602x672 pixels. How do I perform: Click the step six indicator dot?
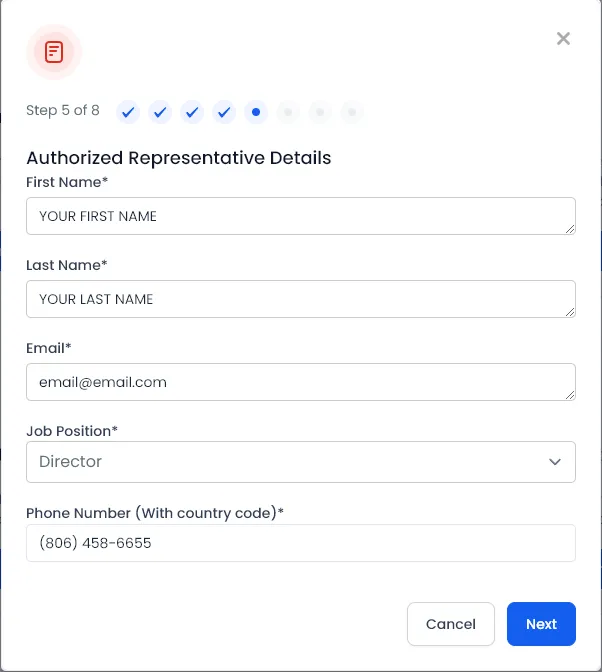pyautogui.click(x=288, y=112)
